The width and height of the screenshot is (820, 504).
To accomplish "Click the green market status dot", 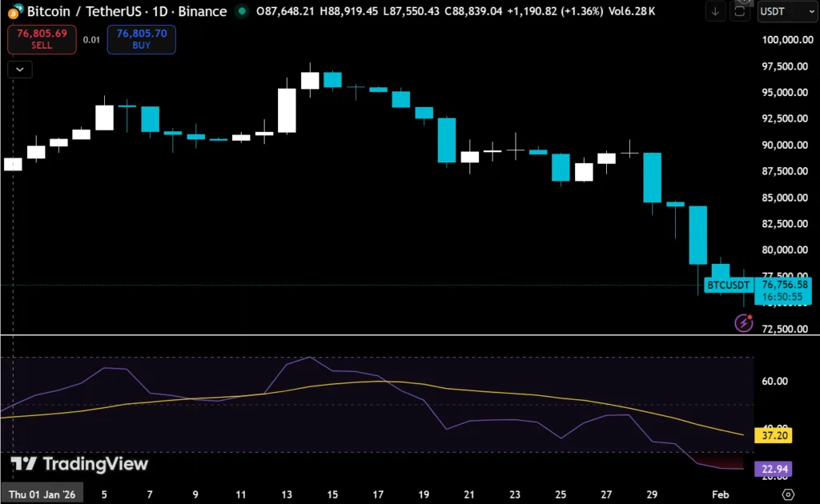I will (x=242, y=12).
